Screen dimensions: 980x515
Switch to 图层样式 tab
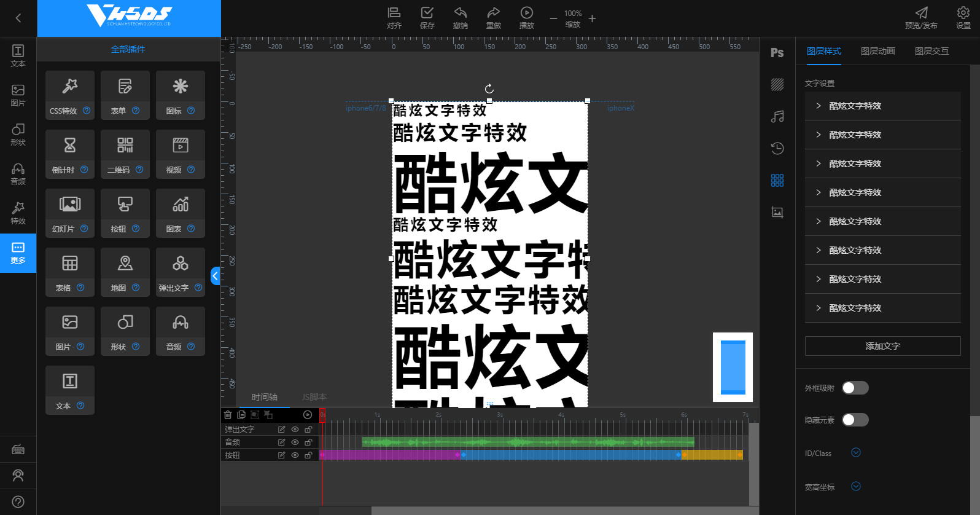click(824, 52)
